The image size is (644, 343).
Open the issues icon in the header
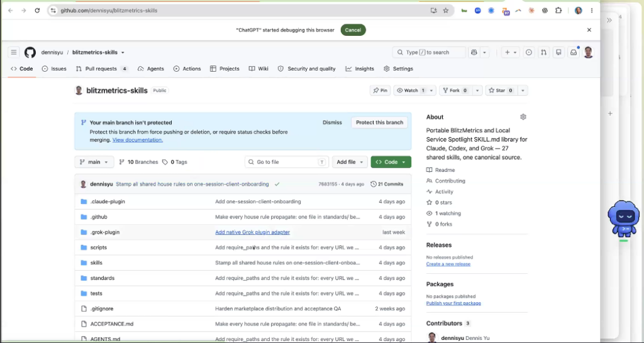click(x=528, y=52)
